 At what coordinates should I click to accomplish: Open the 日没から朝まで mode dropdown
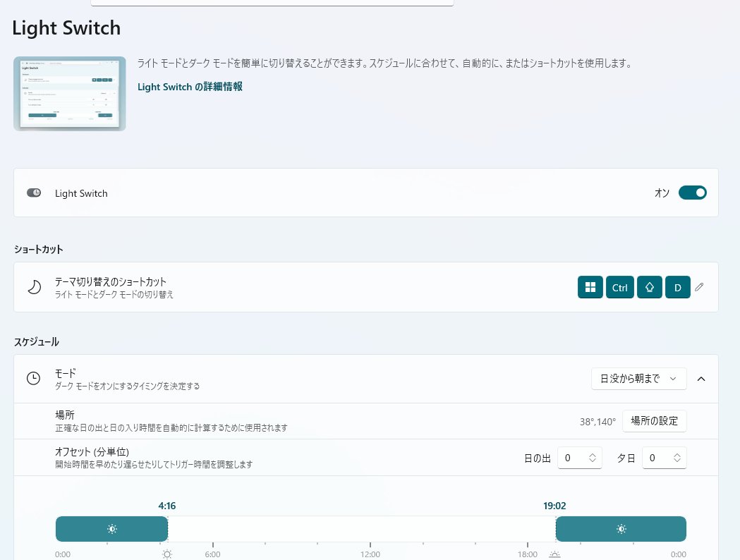tap(638, 378)
